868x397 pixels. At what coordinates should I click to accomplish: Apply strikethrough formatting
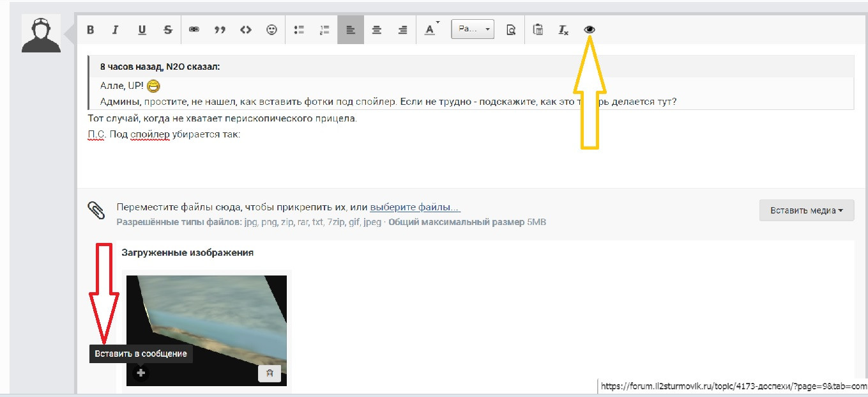(x=168, y=29)
